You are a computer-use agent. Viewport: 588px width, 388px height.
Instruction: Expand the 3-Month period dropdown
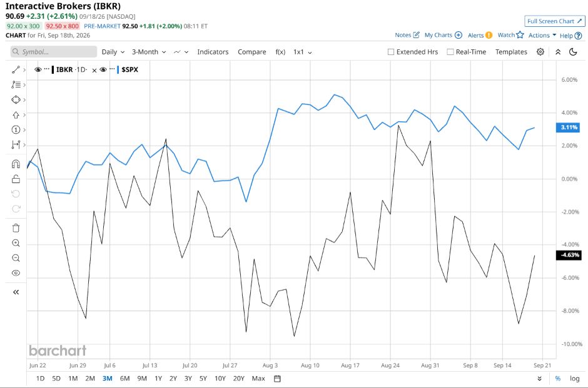point(149,52)
